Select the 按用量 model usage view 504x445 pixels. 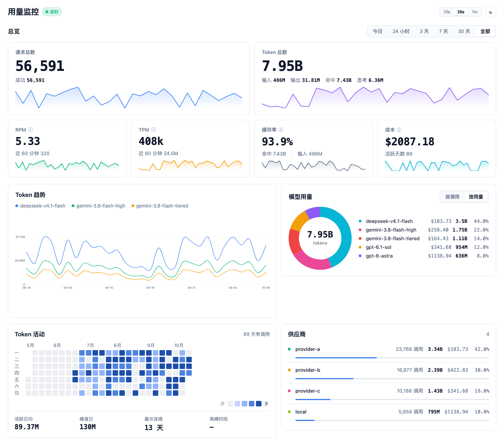click(x=476, y=197)
